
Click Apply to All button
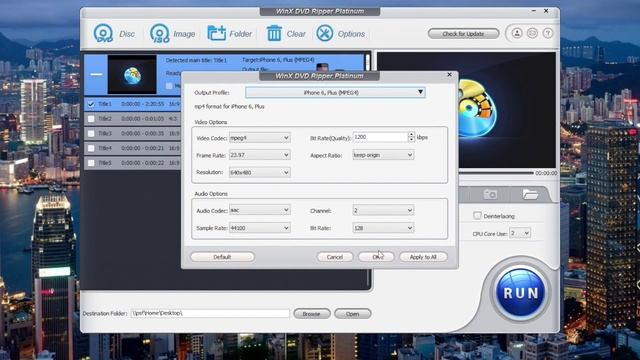pyautogui.click(x=423, y=257)
